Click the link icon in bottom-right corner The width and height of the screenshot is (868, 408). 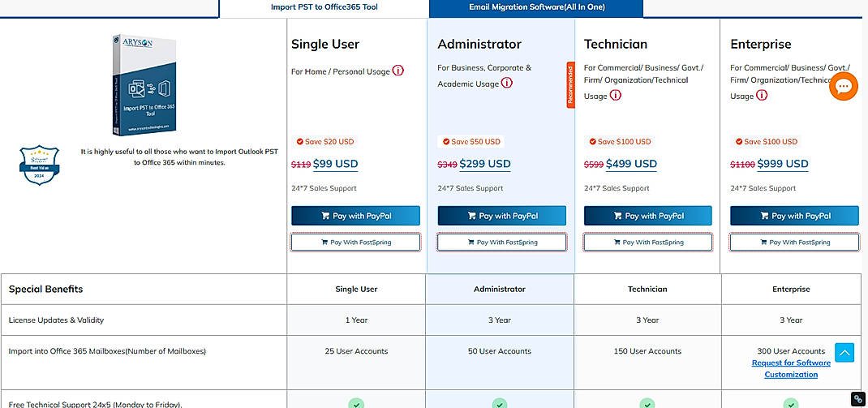858,398
